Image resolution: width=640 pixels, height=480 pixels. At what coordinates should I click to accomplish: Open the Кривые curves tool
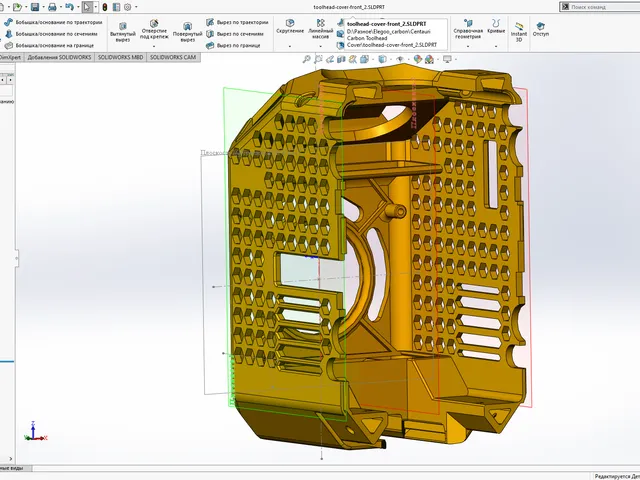(496, 27)
